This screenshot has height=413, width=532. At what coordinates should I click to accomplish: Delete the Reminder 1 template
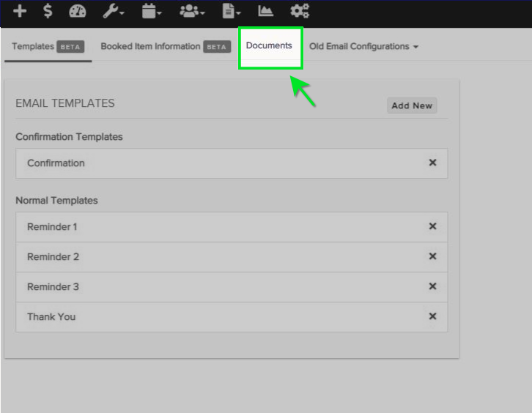click(432, 226)
